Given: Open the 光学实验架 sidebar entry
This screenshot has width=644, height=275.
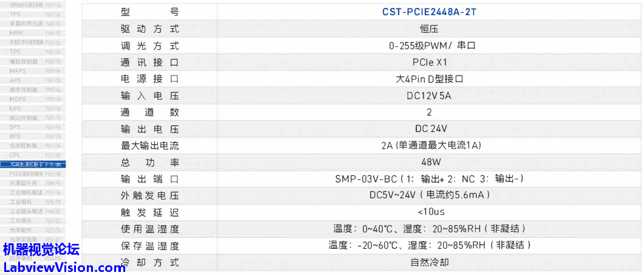Looking at the screenshot, I should 24,239.
